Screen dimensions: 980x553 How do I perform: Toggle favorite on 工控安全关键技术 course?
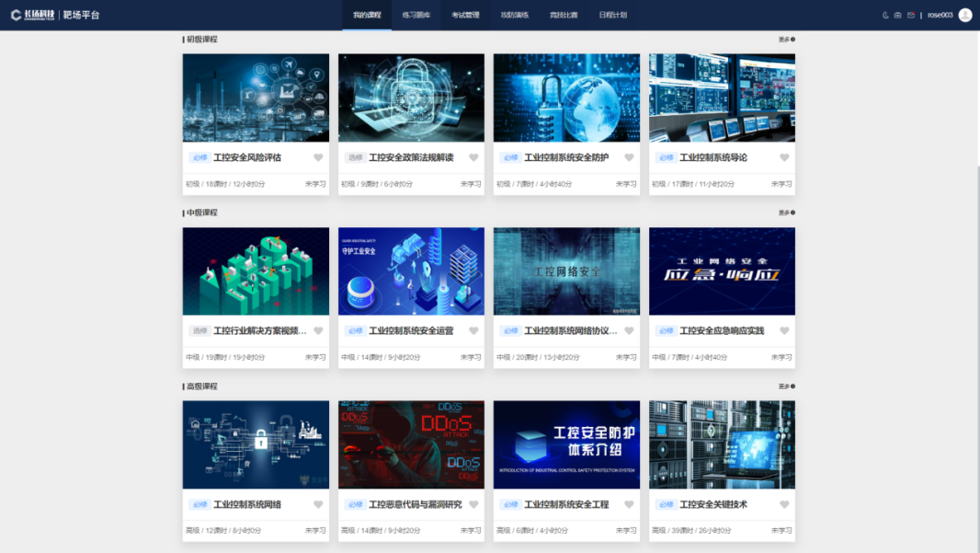tap(784, 504)
